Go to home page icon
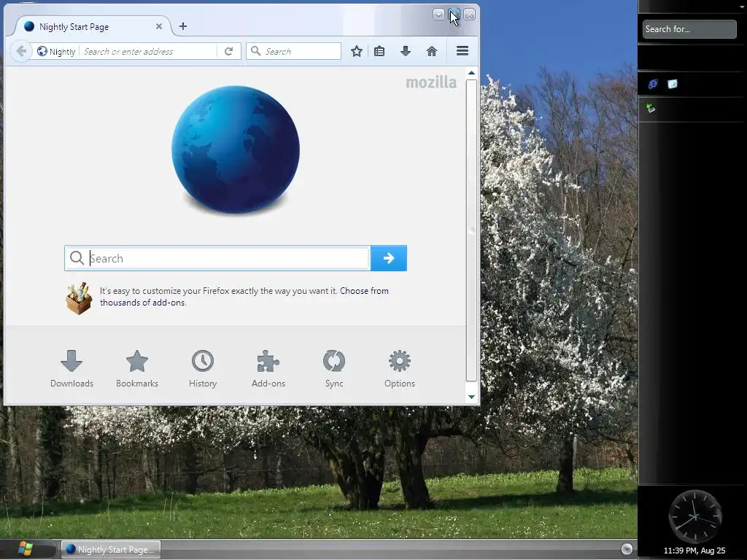This screenshot has width=747, height=560. click(432, 51)
